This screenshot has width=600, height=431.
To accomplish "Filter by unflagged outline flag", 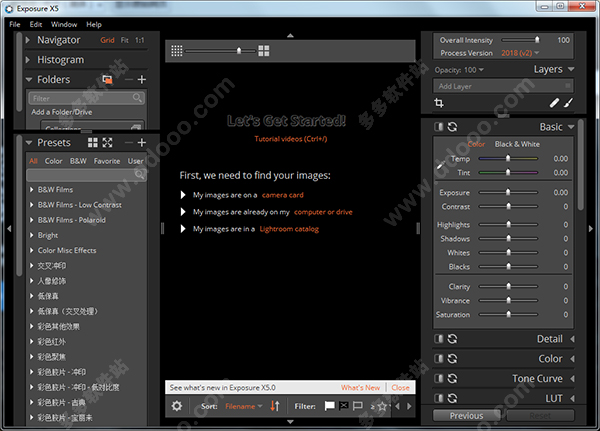I will point(357,406).
